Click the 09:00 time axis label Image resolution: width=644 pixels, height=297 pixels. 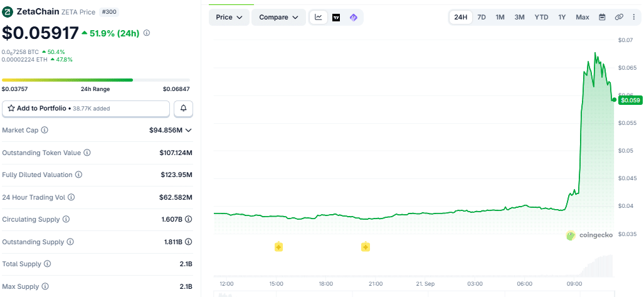tap(574, 284)
